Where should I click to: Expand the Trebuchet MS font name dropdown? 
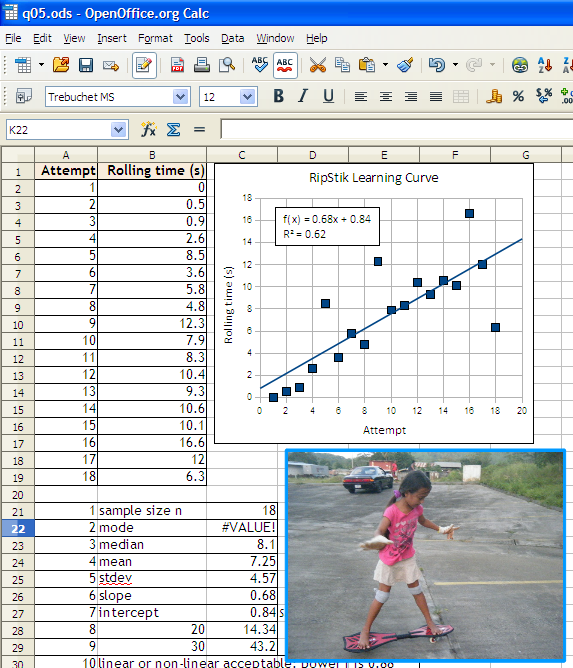tap(181, 97)
